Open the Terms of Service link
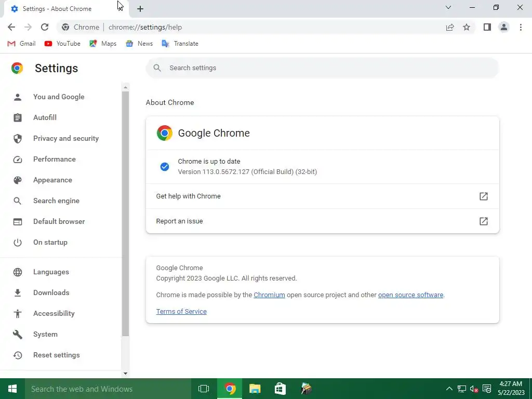532x399 pixels. [x=181, y=312]
